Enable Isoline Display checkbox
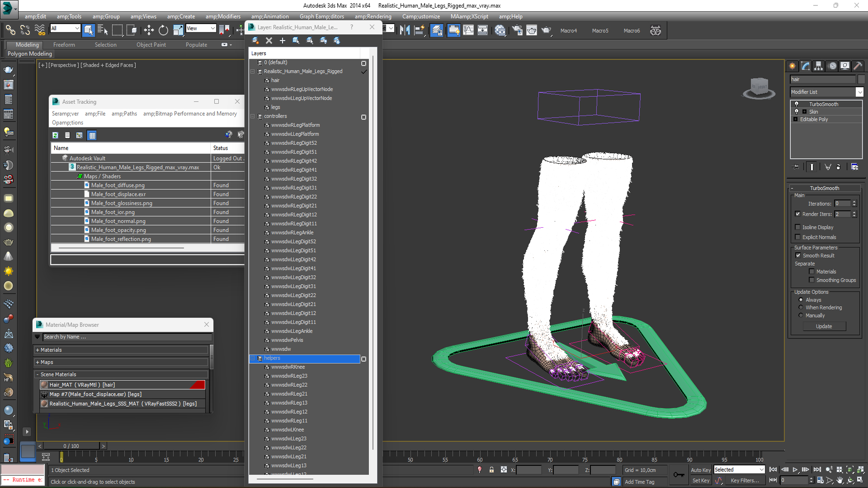This screenshot has width=868, height=488. click(797, 227)
